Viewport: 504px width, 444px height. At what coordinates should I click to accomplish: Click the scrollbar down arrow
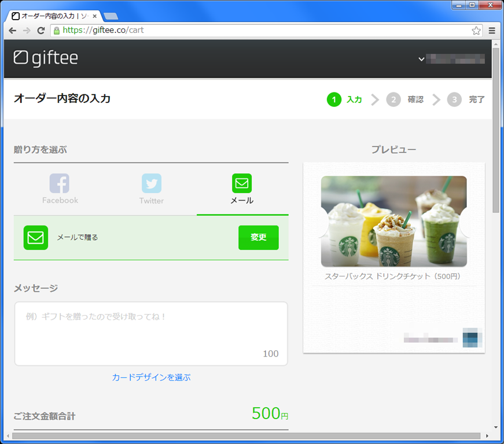click(x=496, y=427)
